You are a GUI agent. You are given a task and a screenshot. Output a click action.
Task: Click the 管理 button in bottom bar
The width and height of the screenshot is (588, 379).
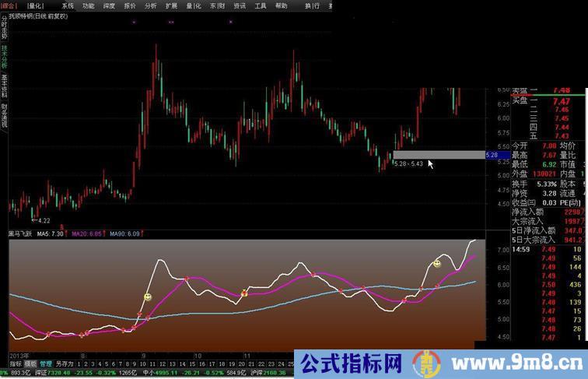[x=46, y=363]
